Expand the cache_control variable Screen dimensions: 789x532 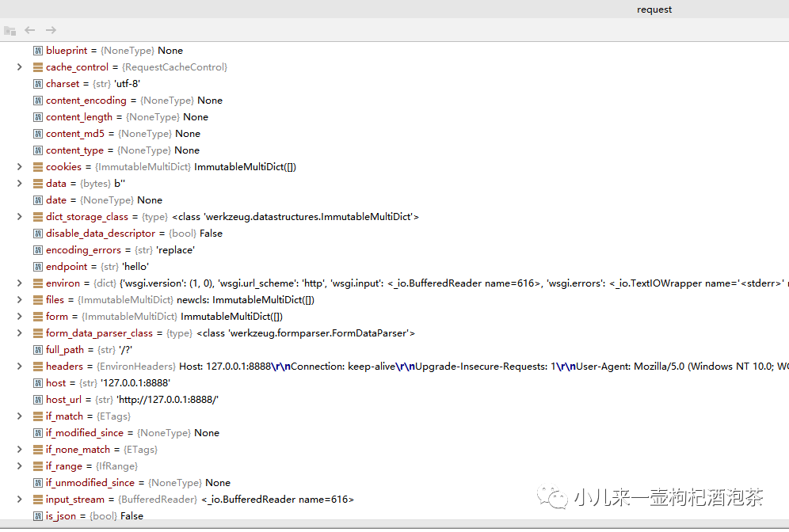(19, 66)
